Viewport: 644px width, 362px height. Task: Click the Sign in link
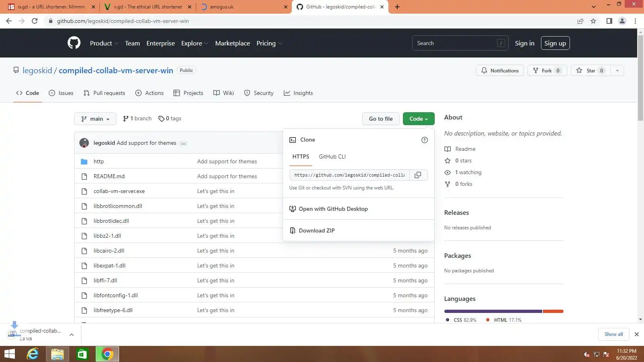click(524, 43)
